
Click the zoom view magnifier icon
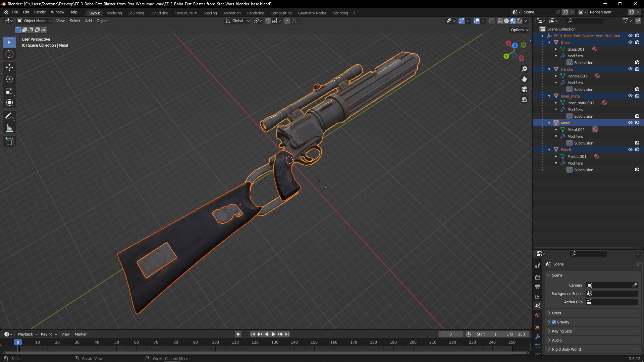524,69
